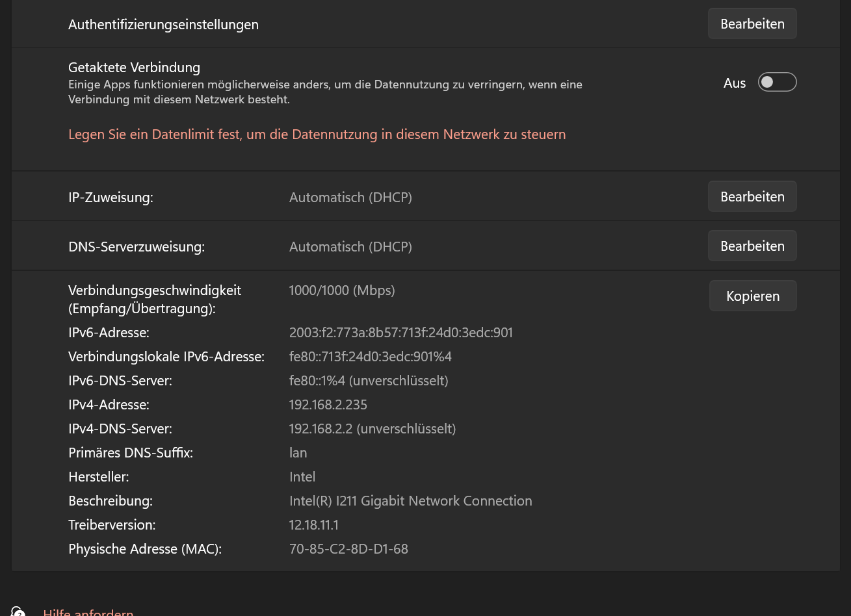This screenshot has height=616, width=851.
Task: Click Bearbeiten for Authentifizierungseinstellungen
Action: 752,24
